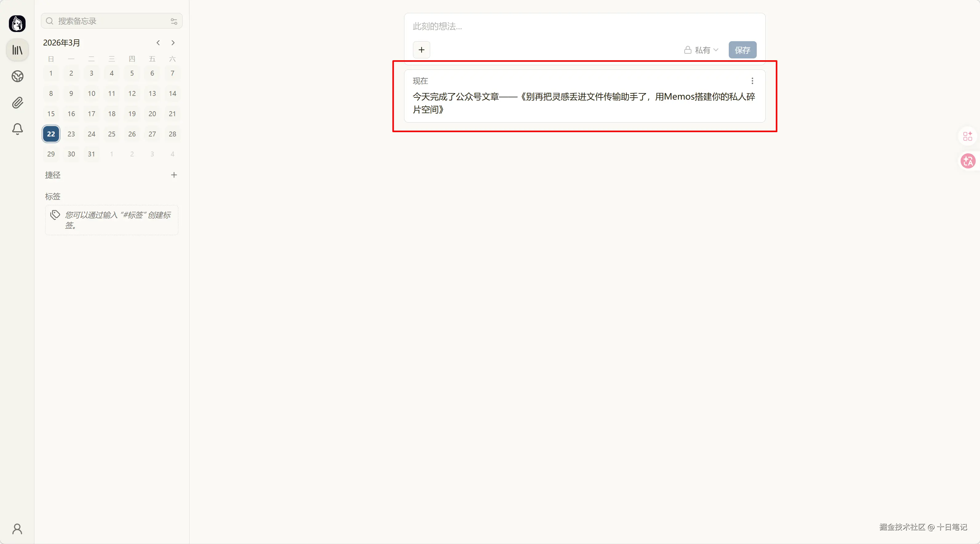The height and width of the screenshot is (544, 980).
Task: Click the 保存 save button
Action: pyautogui.click(x=742, y=50)
